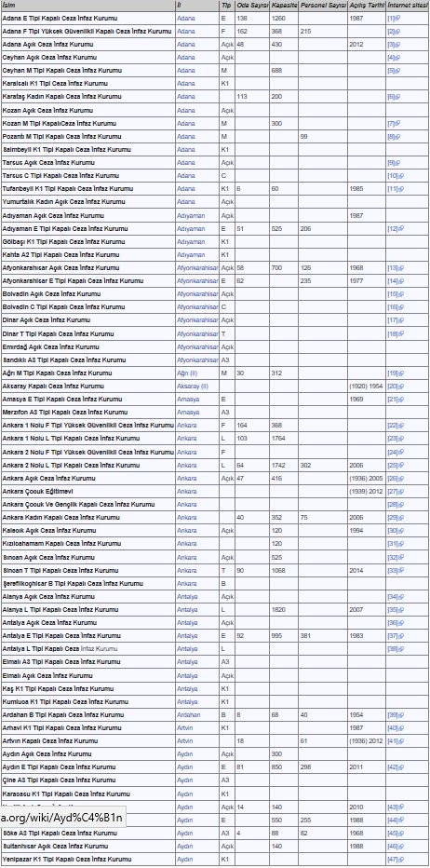Select the staff count 381 in Antalya E Tipi row

tap(305, 635)
